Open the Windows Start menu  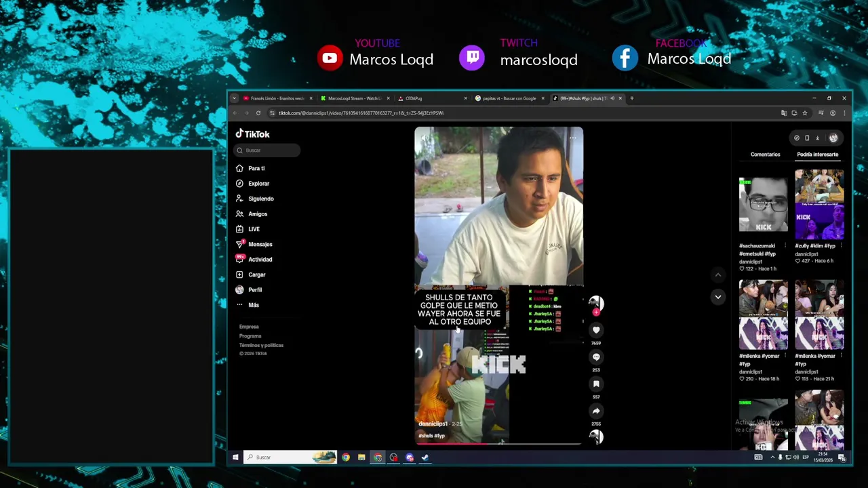pos(235,457)
